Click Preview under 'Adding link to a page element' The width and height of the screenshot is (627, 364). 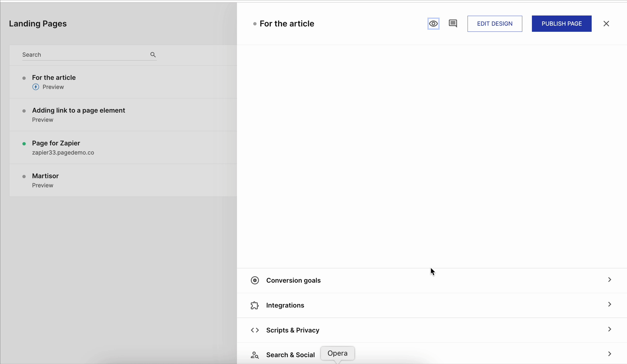pyautogui.click(x=42, y=120)
